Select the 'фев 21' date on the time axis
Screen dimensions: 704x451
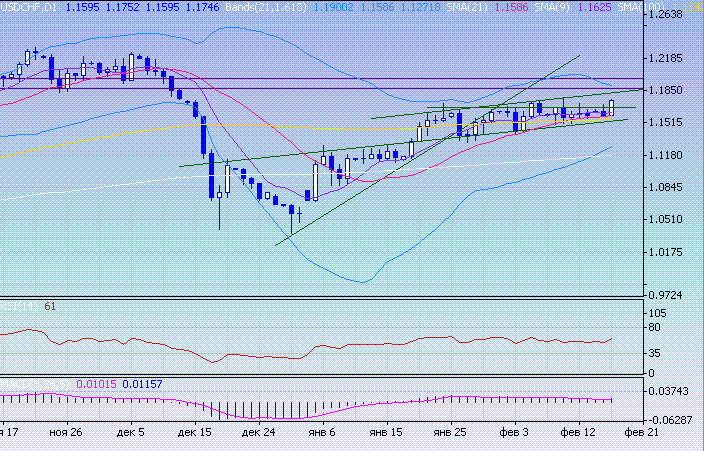coord(641,433)
